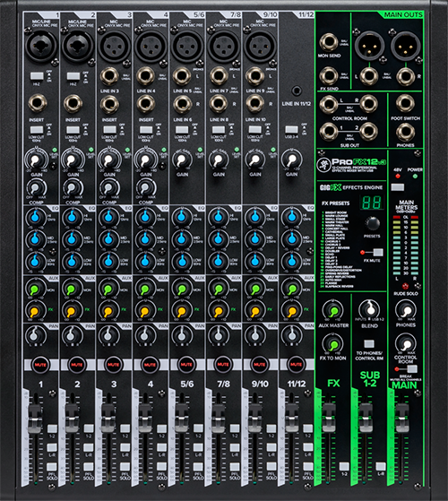Grab the channel 5/6 fader
448x501 pixels.
coord(181,419)
